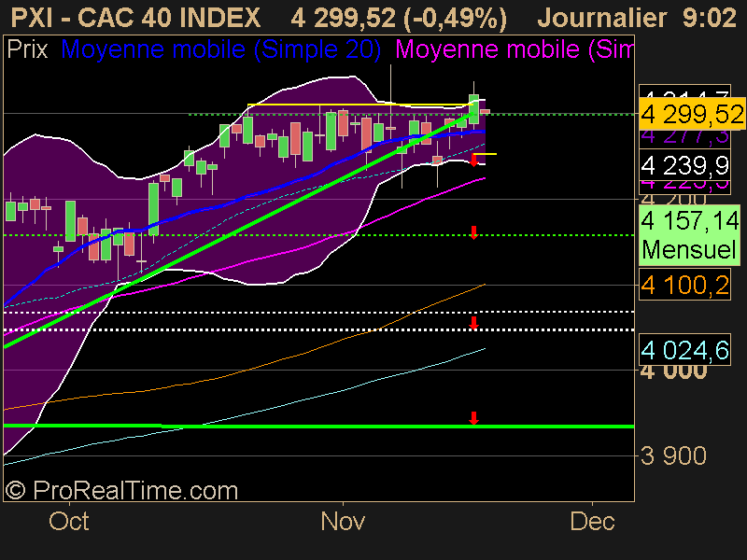747x560 pixels.
Task: Click the 9:02 time in header
Action: [x=710, y=18]
